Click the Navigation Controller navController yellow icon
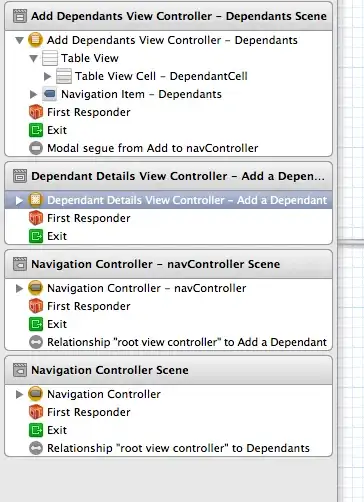Screen dimensions: 364x502 35,288
